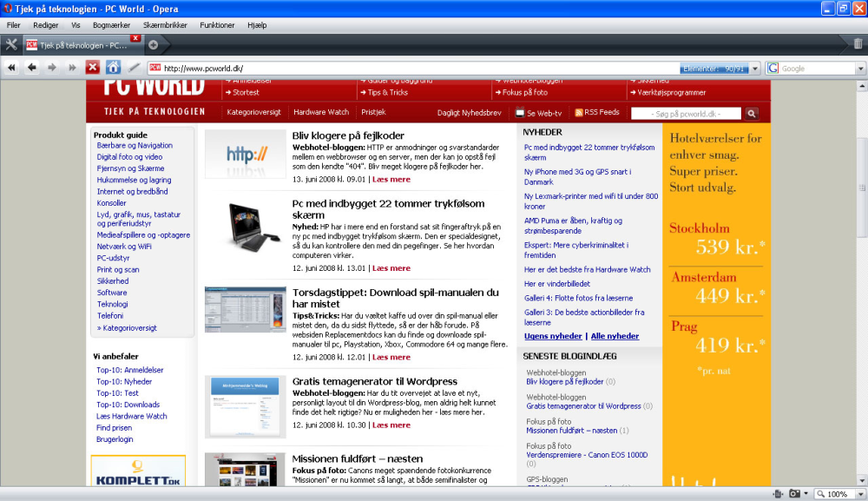Expand the Google search engine dropdown

point(860,69)
